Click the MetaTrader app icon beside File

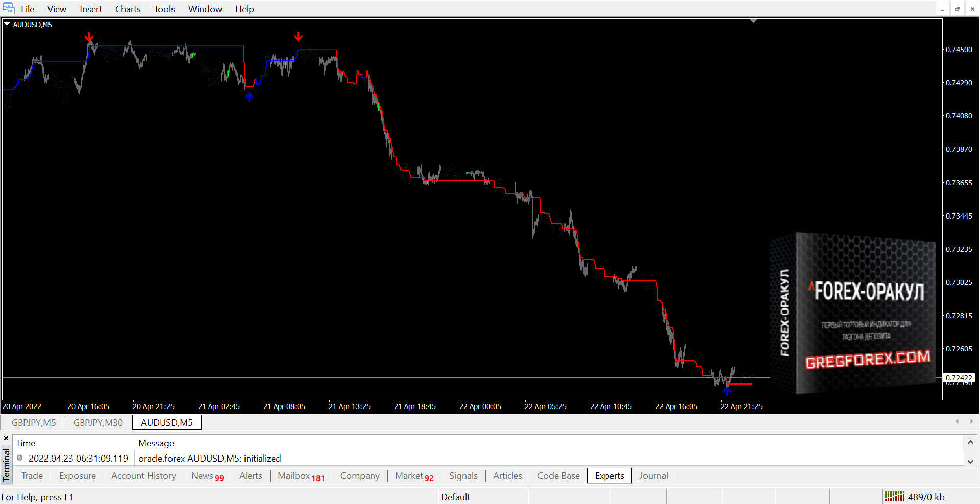pos(9,9)
